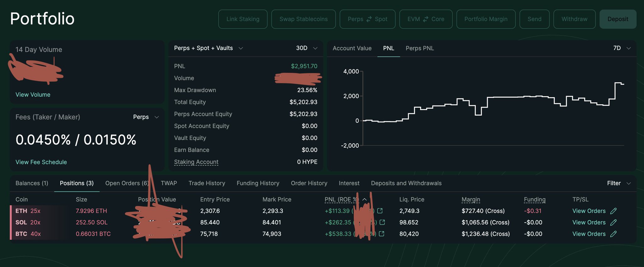Screen dimensions: 644x267
Task: Click the Perps ⇄ Spot transfer button
Action: tap(367, 19)
